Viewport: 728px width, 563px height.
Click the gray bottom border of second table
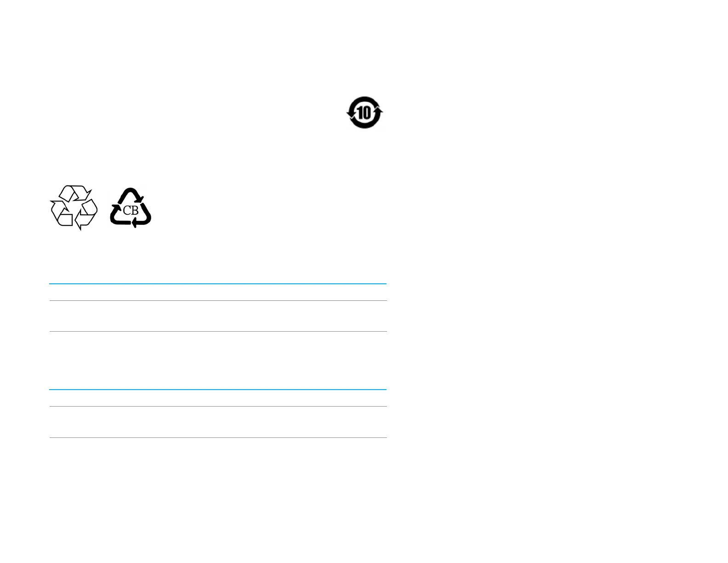tap(218, 437)
